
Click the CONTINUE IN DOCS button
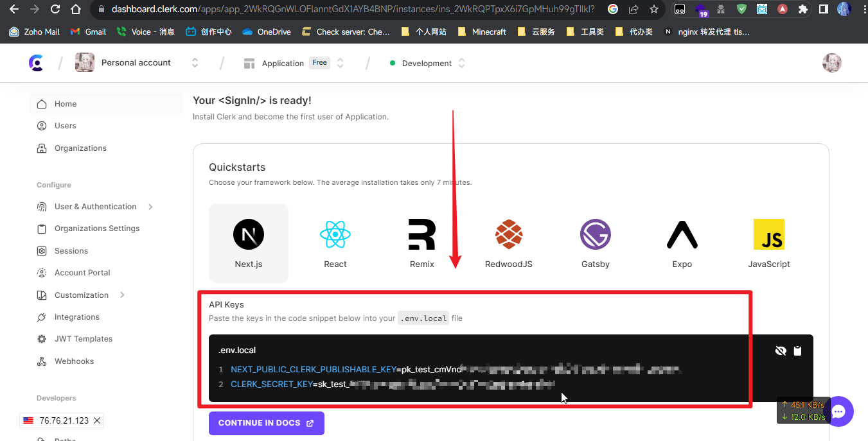point(267,423)
